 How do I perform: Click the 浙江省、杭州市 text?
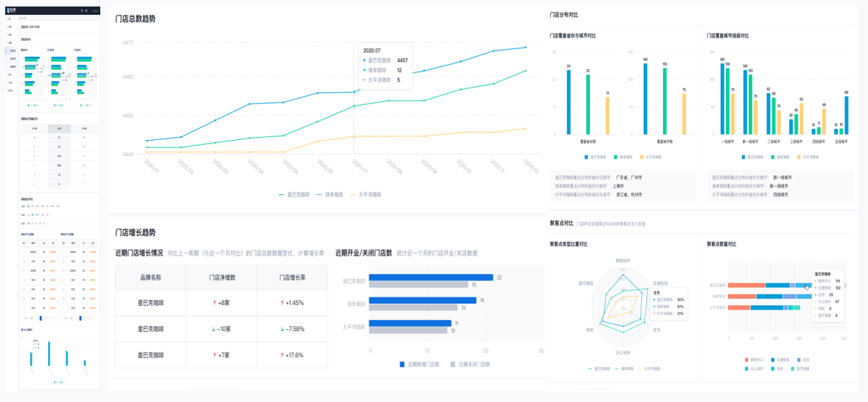[x=628, y=194]
